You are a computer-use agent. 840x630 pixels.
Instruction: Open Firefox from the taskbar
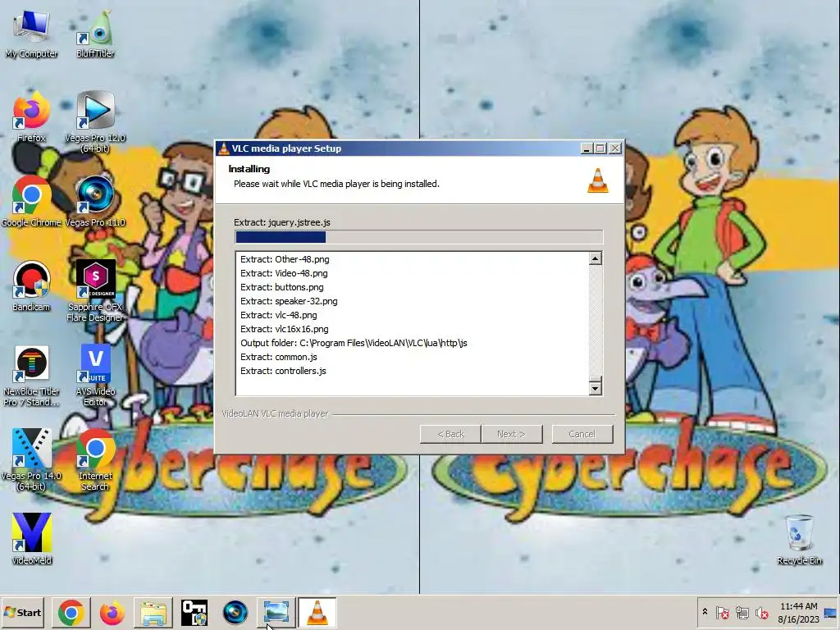(x=112, y=612)
